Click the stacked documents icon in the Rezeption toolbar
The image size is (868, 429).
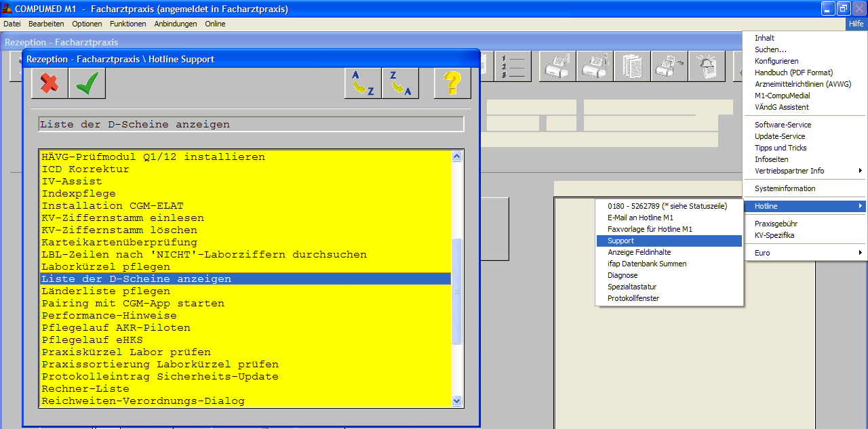tap(632, 66)
